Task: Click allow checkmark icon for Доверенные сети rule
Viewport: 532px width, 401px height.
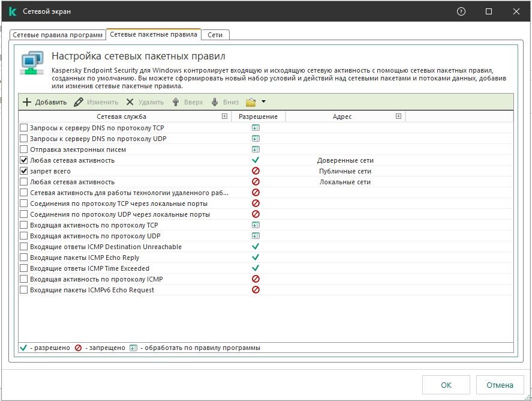Action: 256,160
